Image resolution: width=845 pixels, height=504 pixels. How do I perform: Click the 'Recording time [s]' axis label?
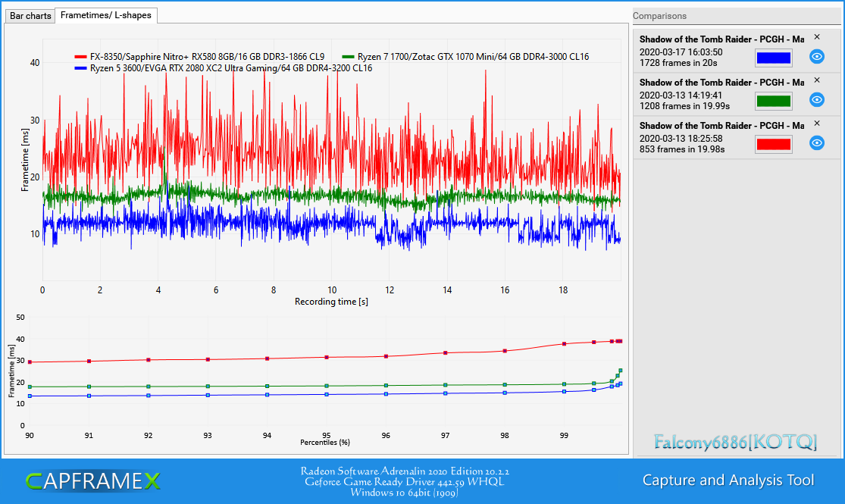coord(331,302)
